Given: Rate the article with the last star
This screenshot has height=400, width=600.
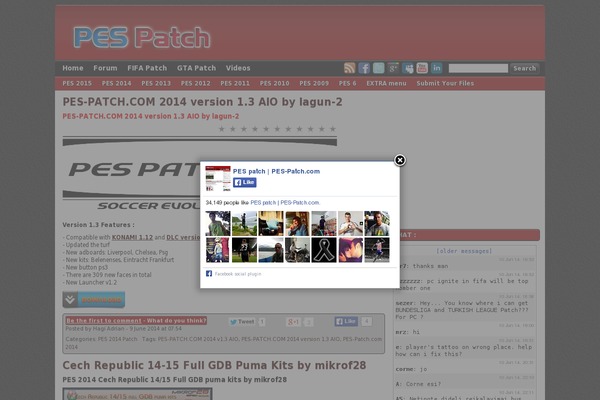Looking at the screenshot, I should coord(333,129).
